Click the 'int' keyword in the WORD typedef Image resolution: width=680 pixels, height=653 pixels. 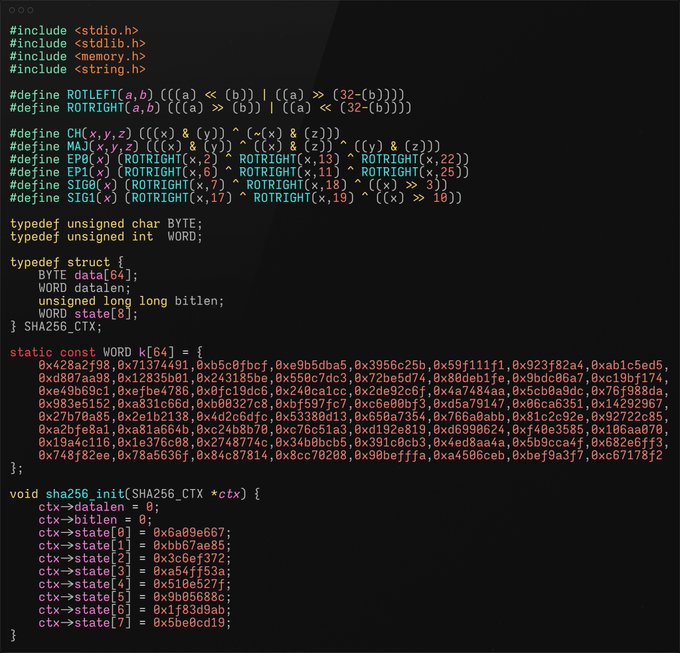point(142,237)
